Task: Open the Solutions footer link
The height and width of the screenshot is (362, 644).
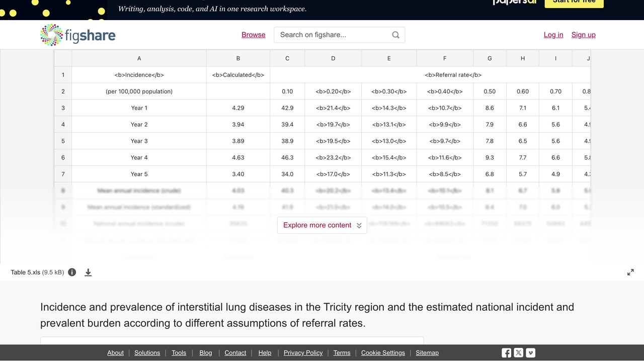Action: pos(147,353)
